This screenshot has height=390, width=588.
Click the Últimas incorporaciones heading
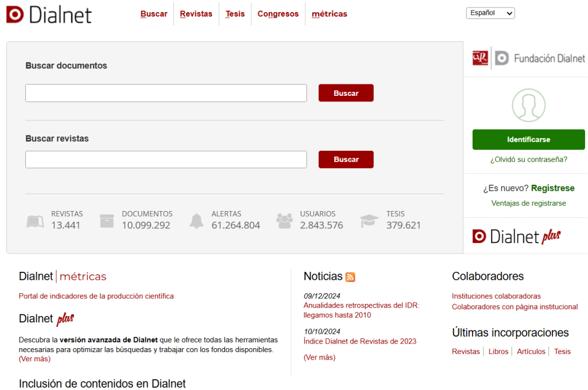(510, 333)
